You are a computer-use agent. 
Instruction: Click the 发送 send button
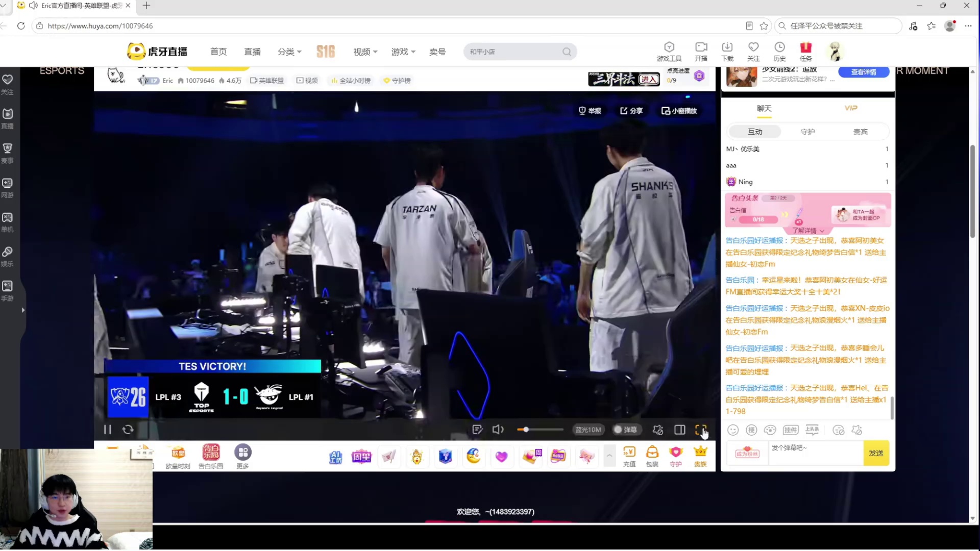pyautogui.click(x=876, y=453)
